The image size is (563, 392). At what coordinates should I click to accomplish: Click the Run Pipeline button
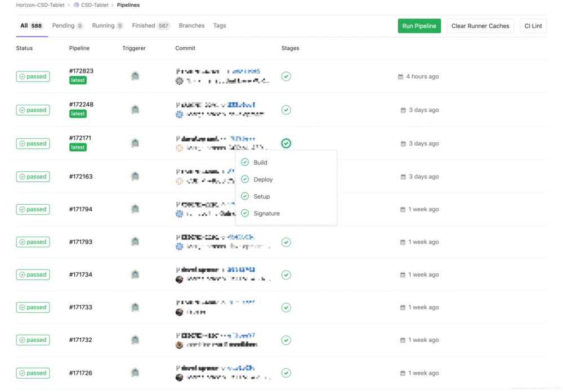pos(419,26)
